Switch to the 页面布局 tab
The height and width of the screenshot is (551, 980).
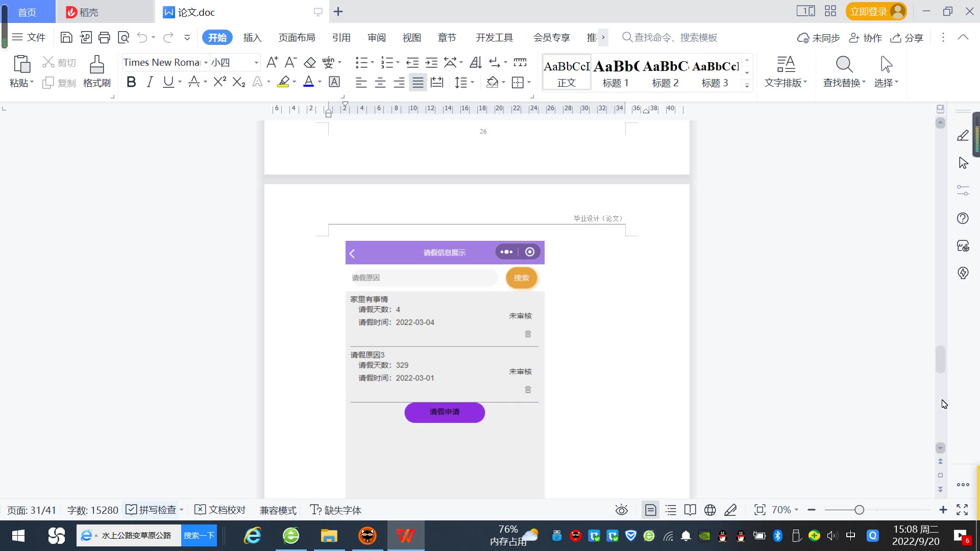coord(297,37)
